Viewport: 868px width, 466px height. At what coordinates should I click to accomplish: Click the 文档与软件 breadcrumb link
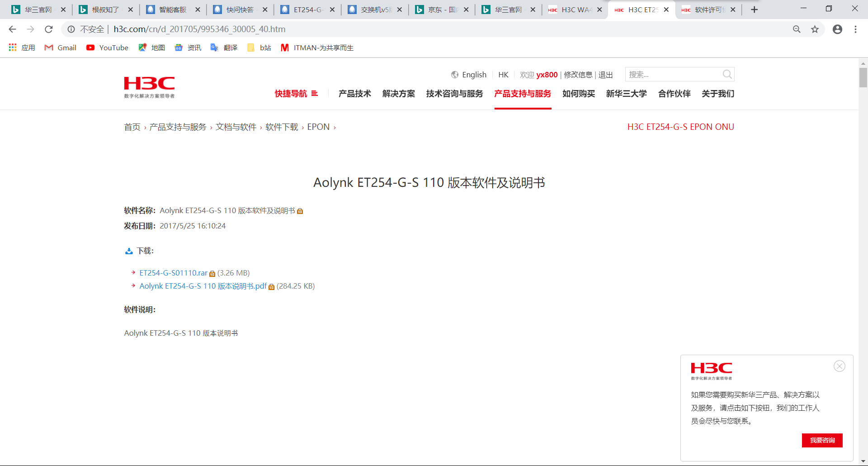[x=236, y=127]
